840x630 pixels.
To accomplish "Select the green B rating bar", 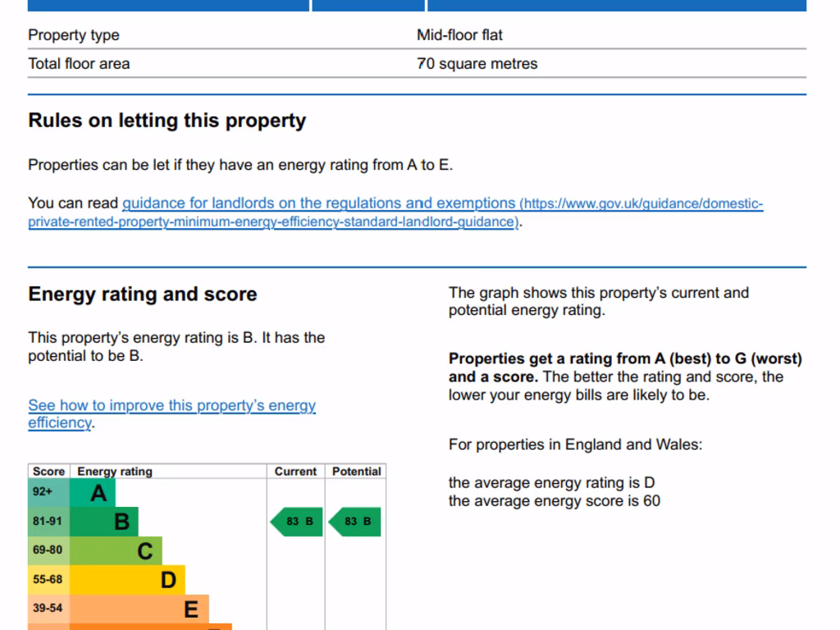I will [x=104, y=522].
